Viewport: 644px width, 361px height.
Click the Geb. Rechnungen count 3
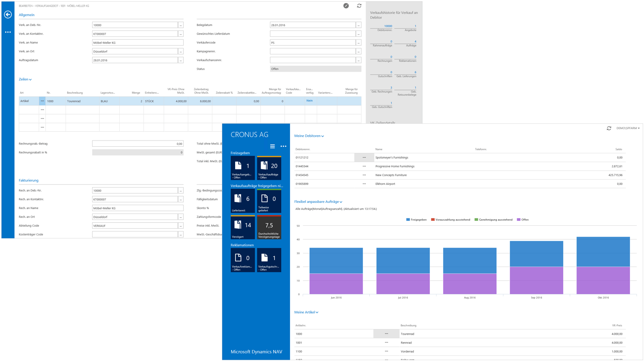(391, 87)
